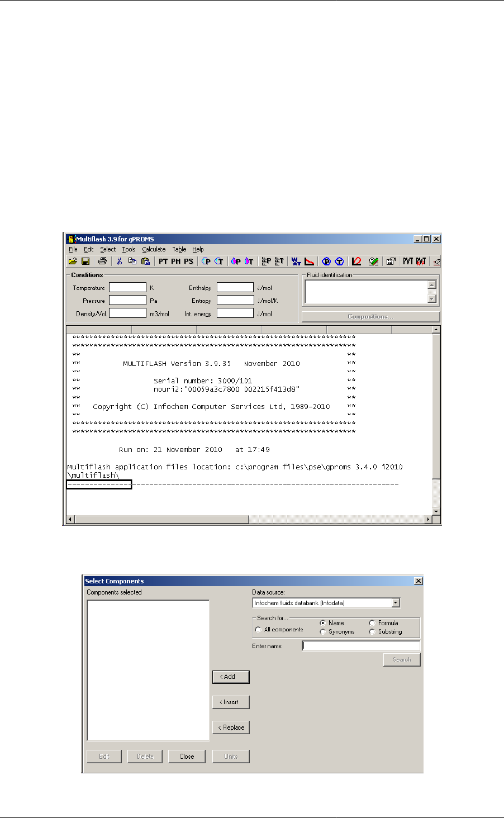Click output pane scroll down arrow
This screenshot has height=818, width=504.
click(x=436, y=511)
